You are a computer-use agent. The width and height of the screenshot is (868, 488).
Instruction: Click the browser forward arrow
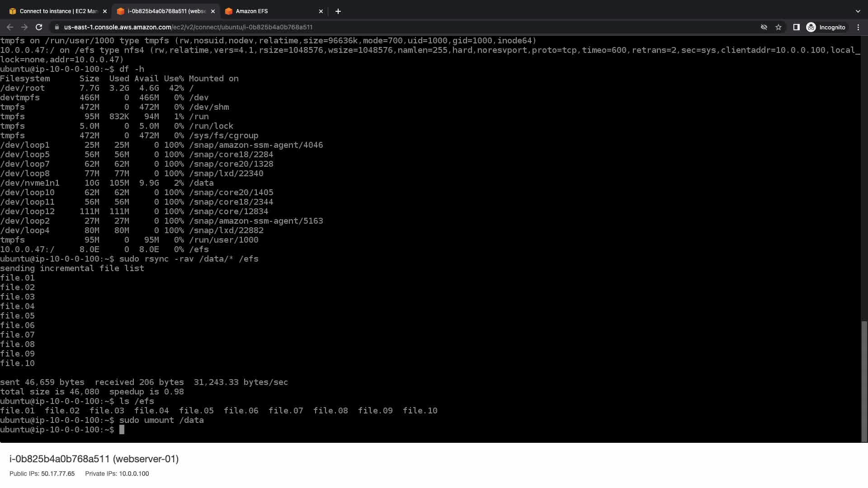[x=24, y=27]
